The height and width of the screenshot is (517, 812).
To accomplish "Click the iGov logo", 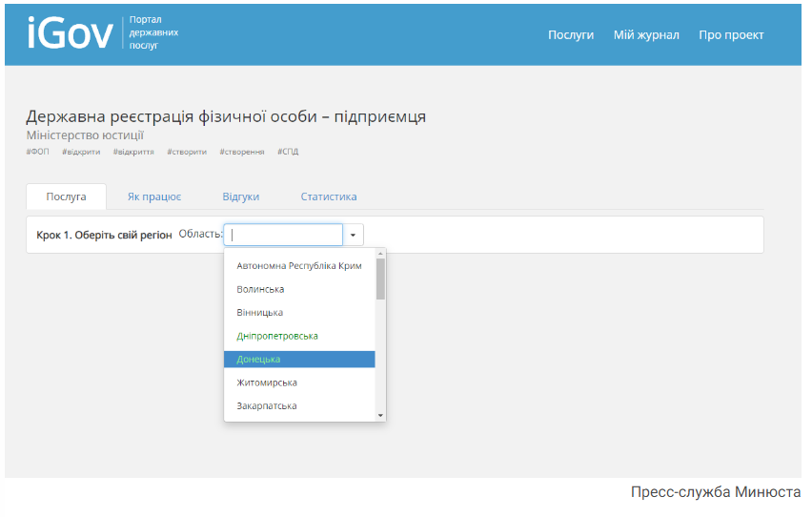I will [70, 34].
